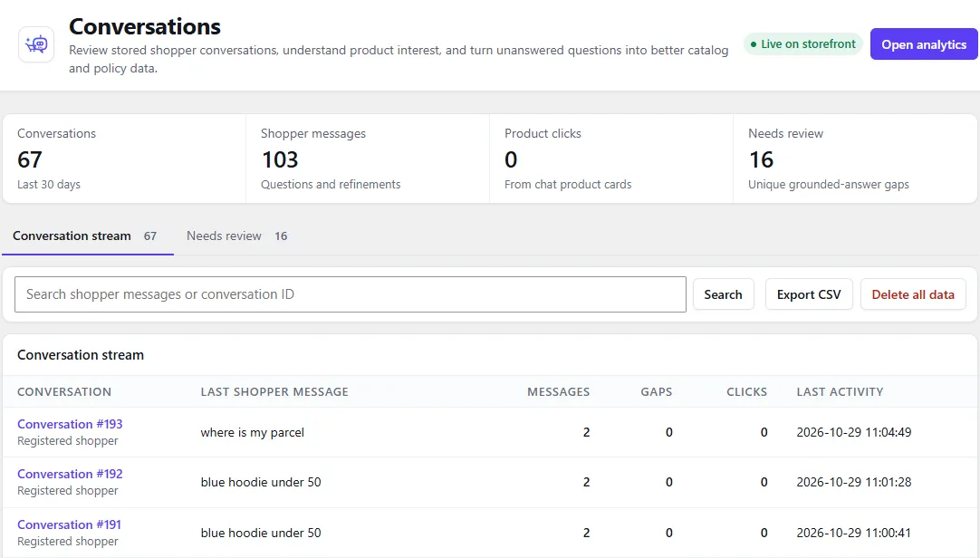980x558 pixels.
Task: Select 'blue hoodie under 50' in Conversation #192 row
Action: pos(261,482)
